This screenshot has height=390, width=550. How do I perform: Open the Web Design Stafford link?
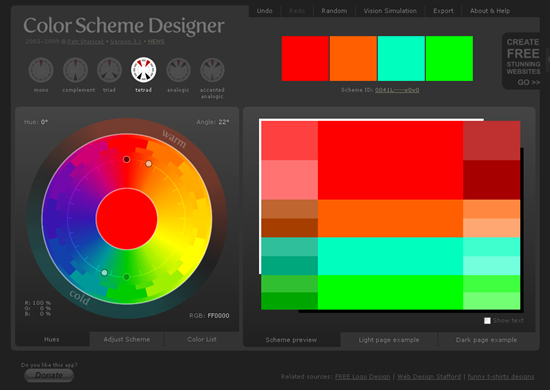(x=429, y=376)
